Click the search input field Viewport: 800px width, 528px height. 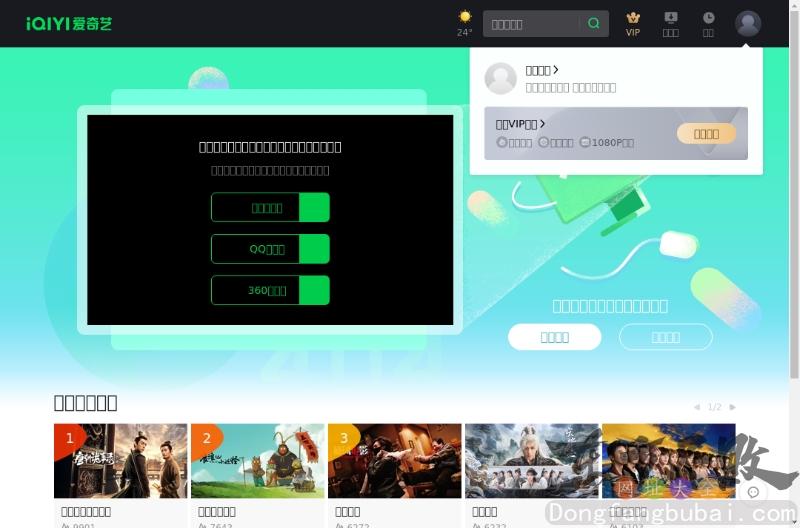pyautogui.click(x=530, y=24)
